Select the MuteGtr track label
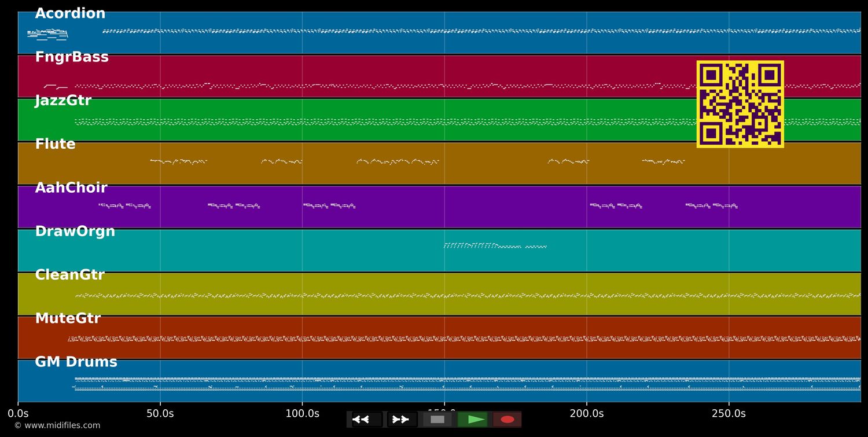 click(x=68, y=318)
